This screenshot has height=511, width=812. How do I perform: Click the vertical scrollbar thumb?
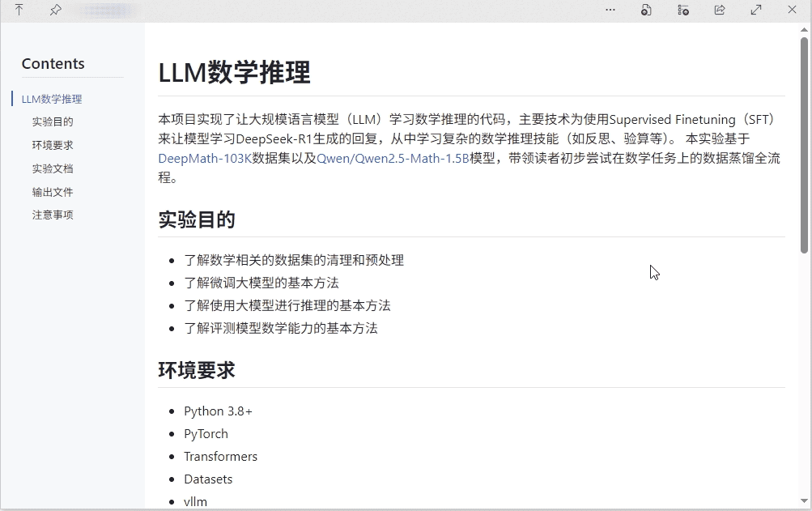click(x=804, y=145)
